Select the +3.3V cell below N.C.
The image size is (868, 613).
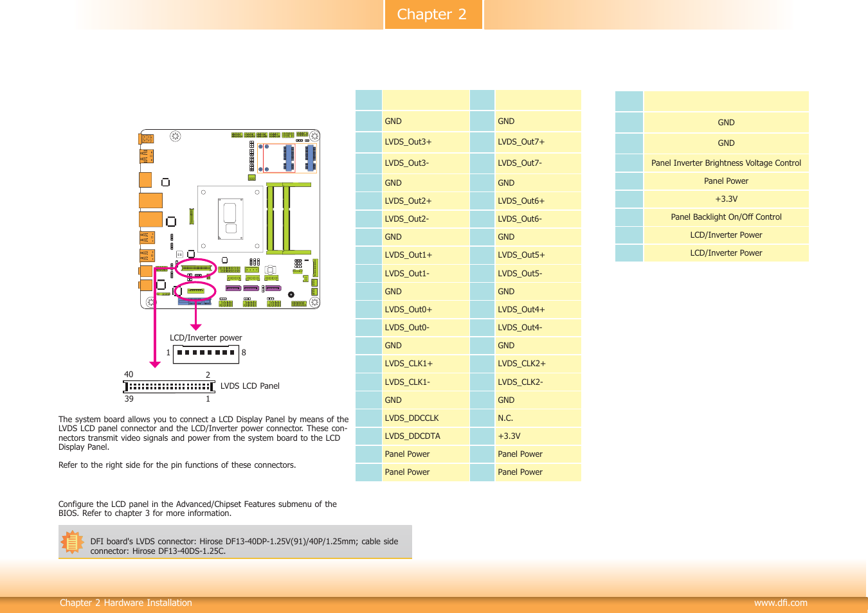click(538, 436)
